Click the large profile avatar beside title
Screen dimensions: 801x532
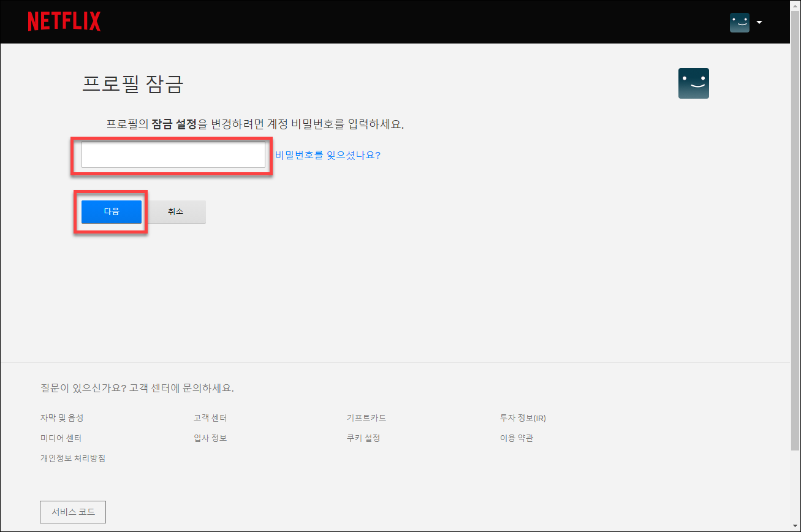coord(694,83)
